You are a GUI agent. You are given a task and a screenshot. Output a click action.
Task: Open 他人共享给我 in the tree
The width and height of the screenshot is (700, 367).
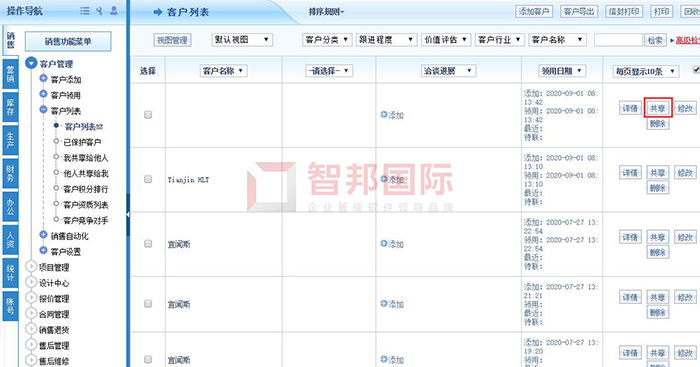tap(86, 173)
